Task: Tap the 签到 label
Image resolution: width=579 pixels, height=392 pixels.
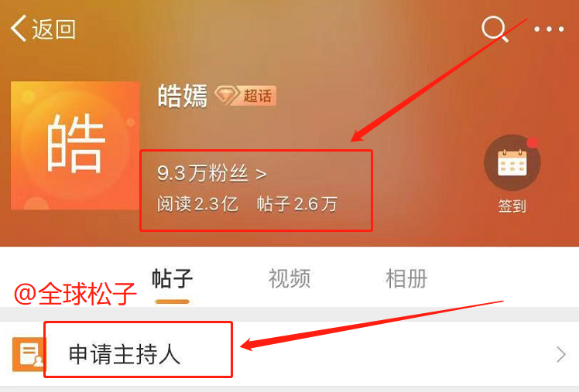Action: pos(512,206)
